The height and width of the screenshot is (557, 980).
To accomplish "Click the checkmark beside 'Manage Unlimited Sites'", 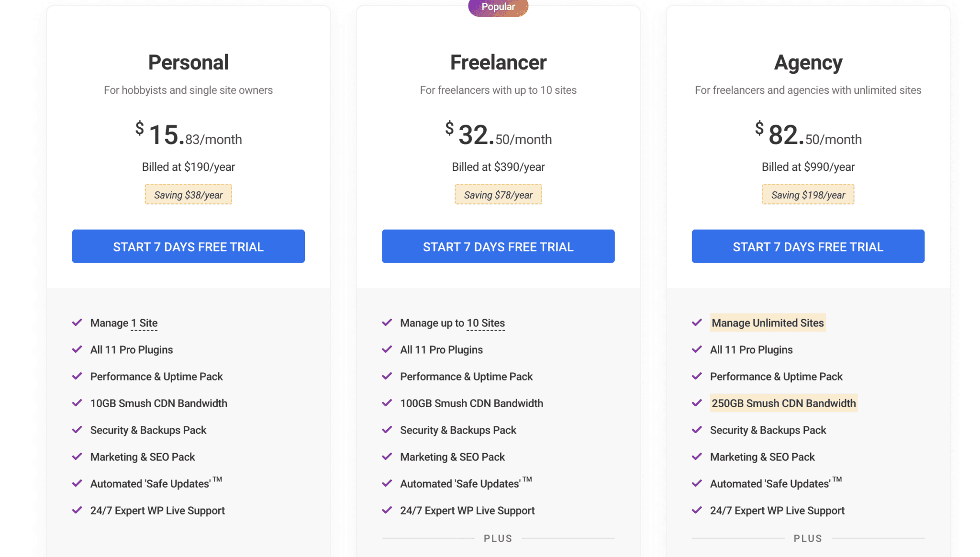I will tap(697, 322).
